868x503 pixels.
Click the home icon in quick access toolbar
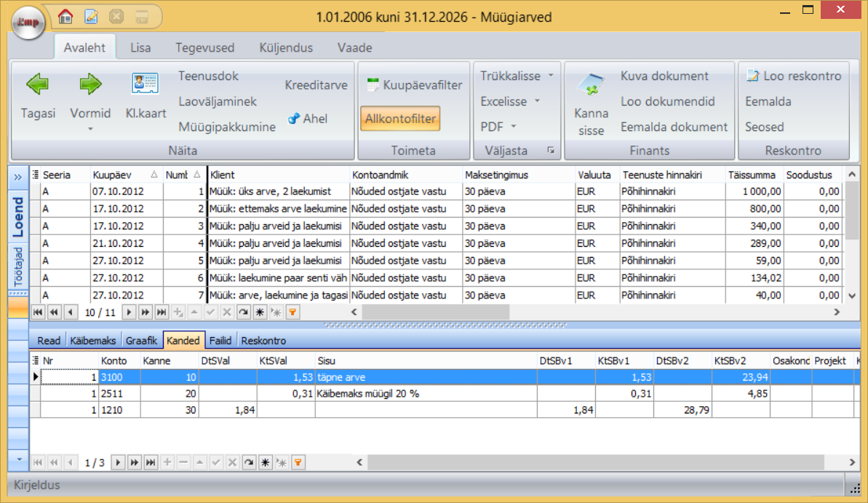65,15
